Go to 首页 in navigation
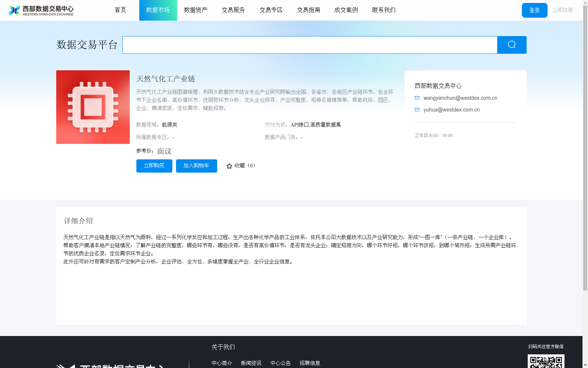Image resolution: width=588 pixels, height=368 pixels. coord(121,10)
